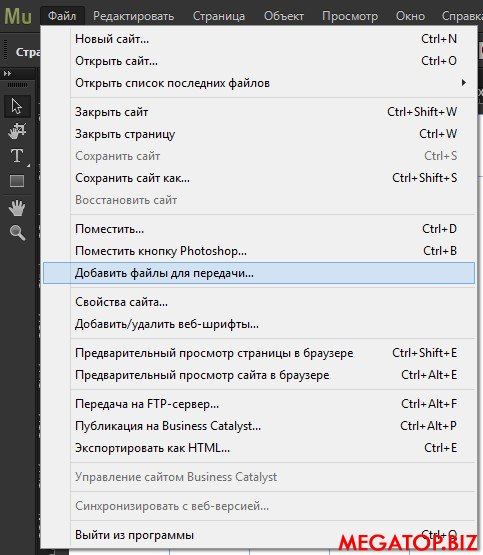Select the Hand tool
Screen dimensions: 483x555
point(17,208)
